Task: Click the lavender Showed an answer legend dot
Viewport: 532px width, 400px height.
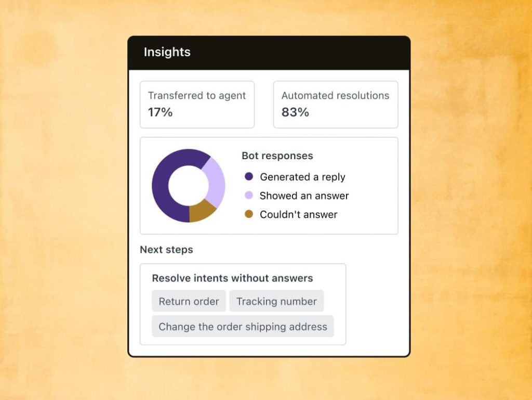Action: coord(249,195)
